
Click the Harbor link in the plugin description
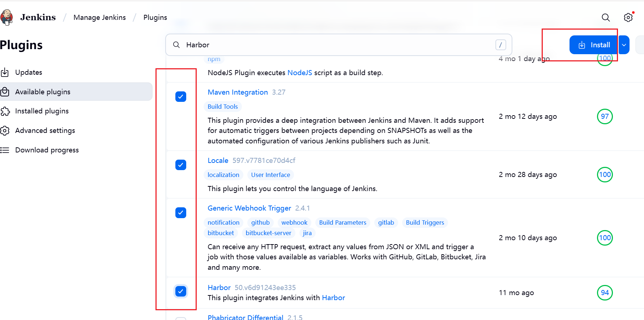[333, 298]
